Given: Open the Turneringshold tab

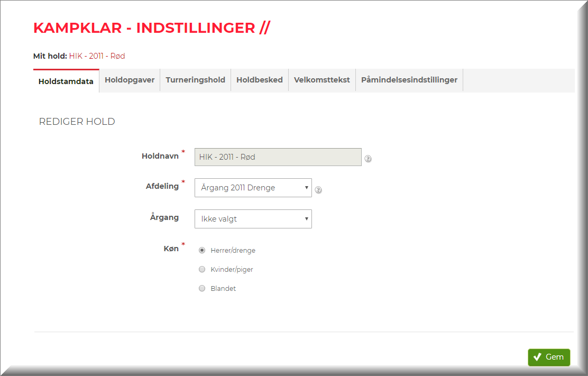Looking at the screenshot, I should (195, 80).
